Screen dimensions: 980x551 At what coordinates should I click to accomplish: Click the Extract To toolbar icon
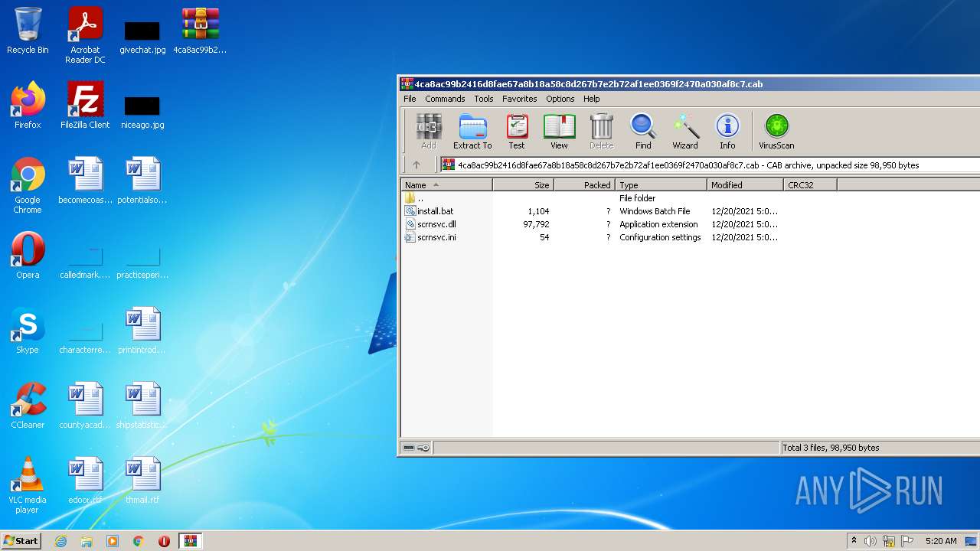tap(472, 132)
